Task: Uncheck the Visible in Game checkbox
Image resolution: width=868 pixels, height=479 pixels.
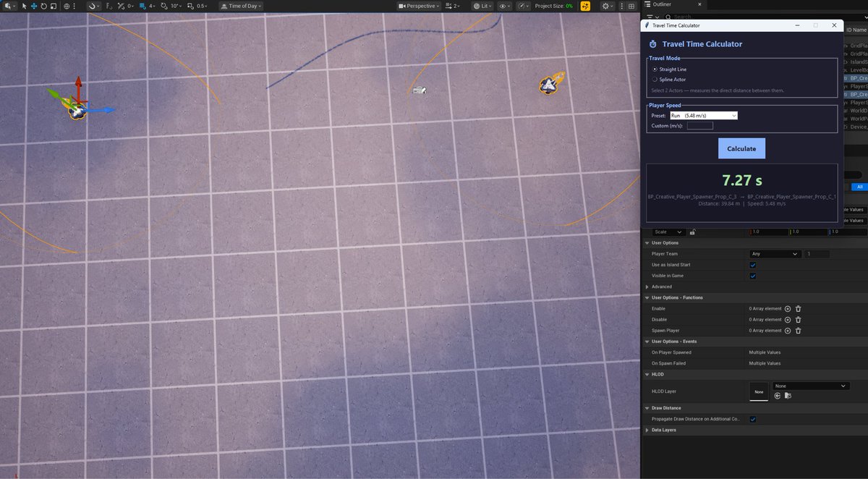Action: click(752, 276)
